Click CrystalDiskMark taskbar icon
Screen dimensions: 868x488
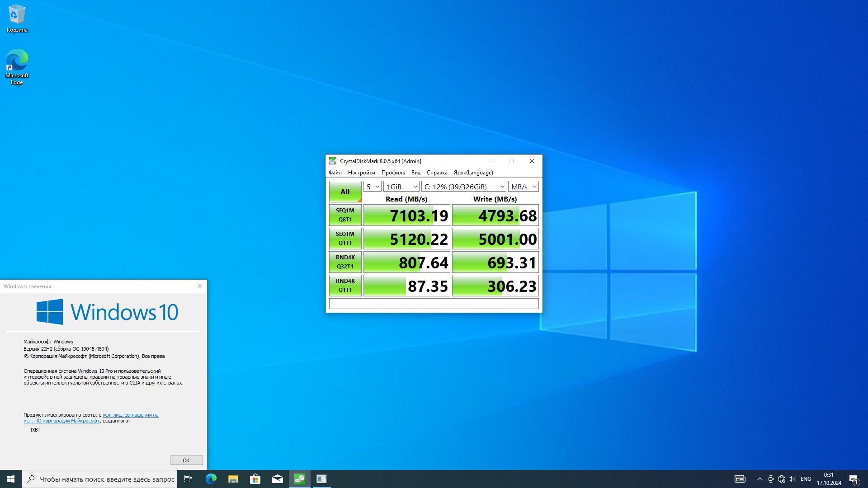coord(299,479)
